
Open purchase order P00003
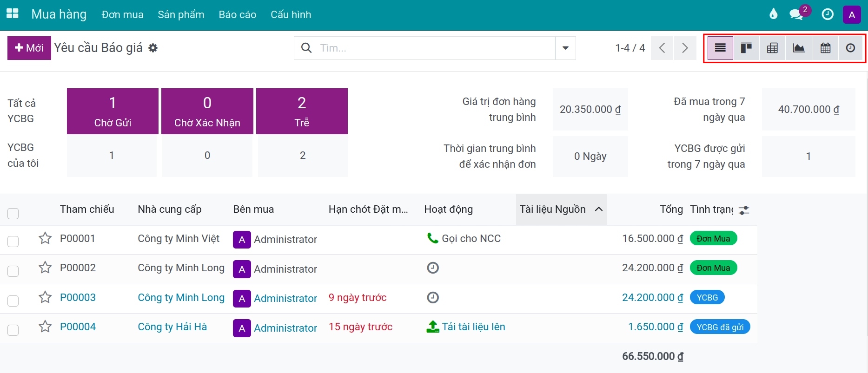tap(78, 297)
